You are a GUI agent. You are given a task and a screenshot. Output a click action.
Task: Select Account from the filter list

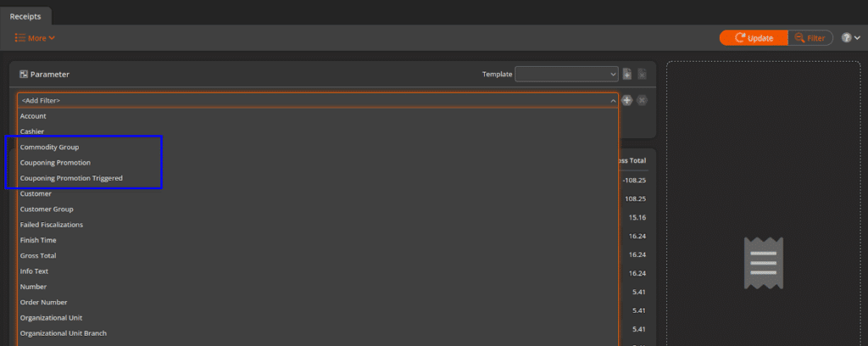click(x=33, y=116)
